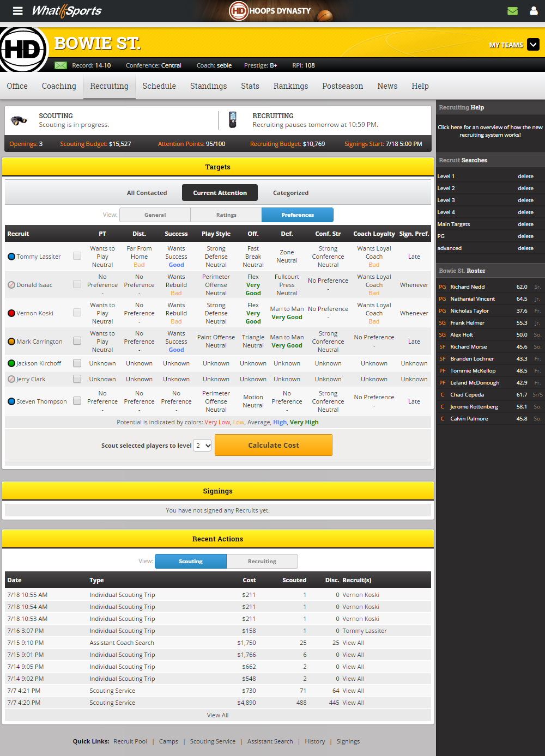Expand the My Teams dropdown
The width and height of the screenshot is (545, 756).
click(533, 45)
